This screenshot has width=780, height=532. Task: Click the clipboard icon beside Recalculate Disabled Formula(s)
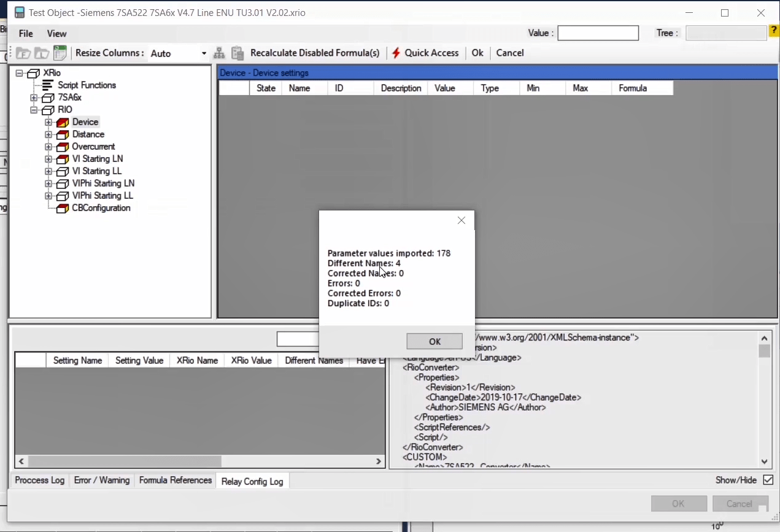(x=237, y=53)
